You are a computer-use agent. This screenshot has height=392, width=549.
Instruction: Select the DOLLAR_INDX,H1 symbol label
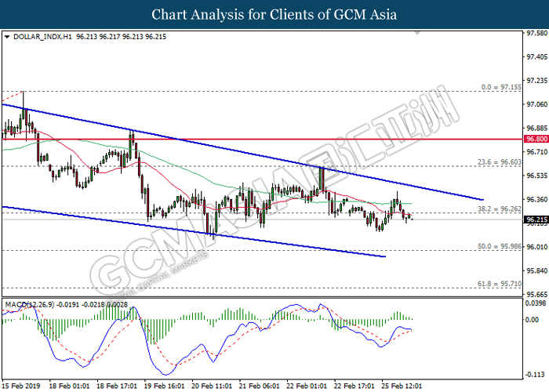(42, 37)
